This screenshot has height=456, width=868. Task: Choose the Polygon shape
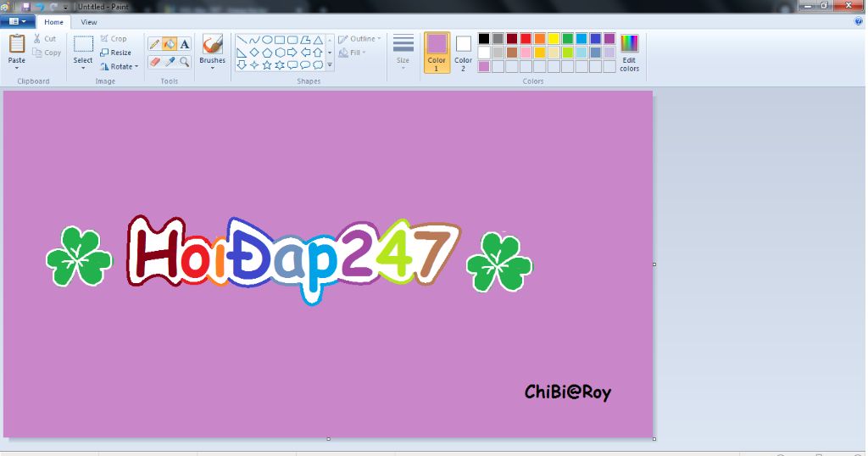point(305,40)
